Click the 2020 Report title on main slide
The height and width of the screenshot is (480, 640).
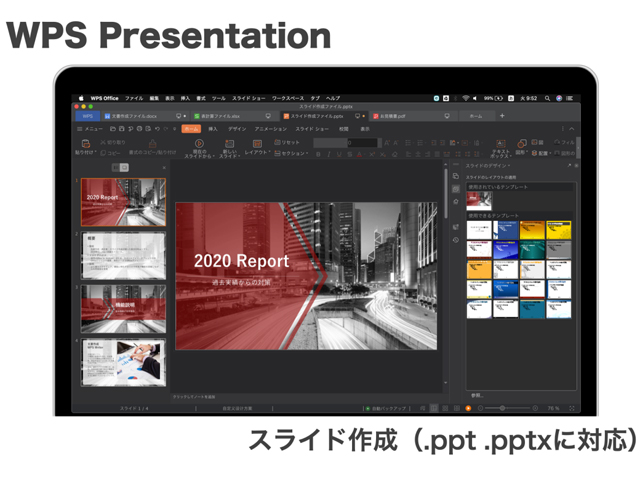(x=242, y=261)
